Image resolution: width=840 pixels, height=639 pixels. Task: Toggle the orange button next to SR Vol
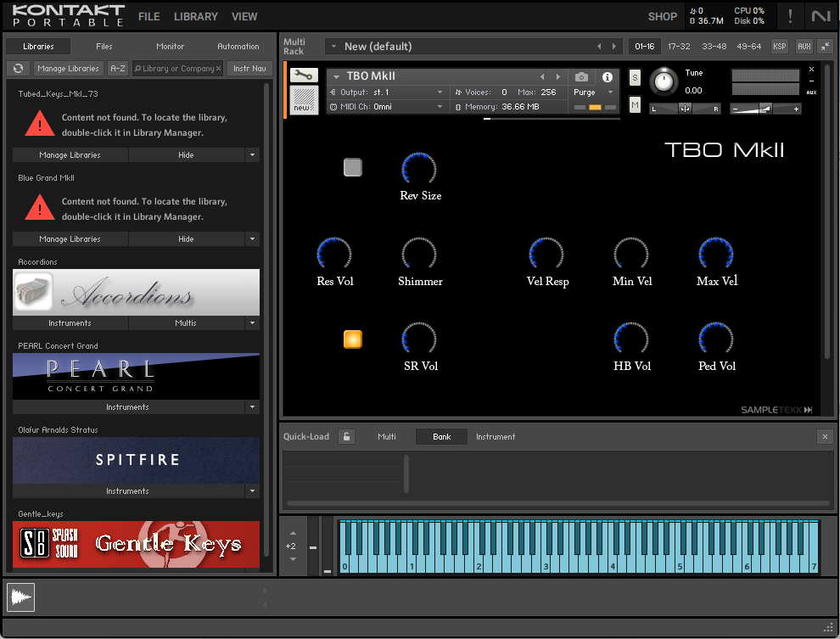click(x=352, y=338)
